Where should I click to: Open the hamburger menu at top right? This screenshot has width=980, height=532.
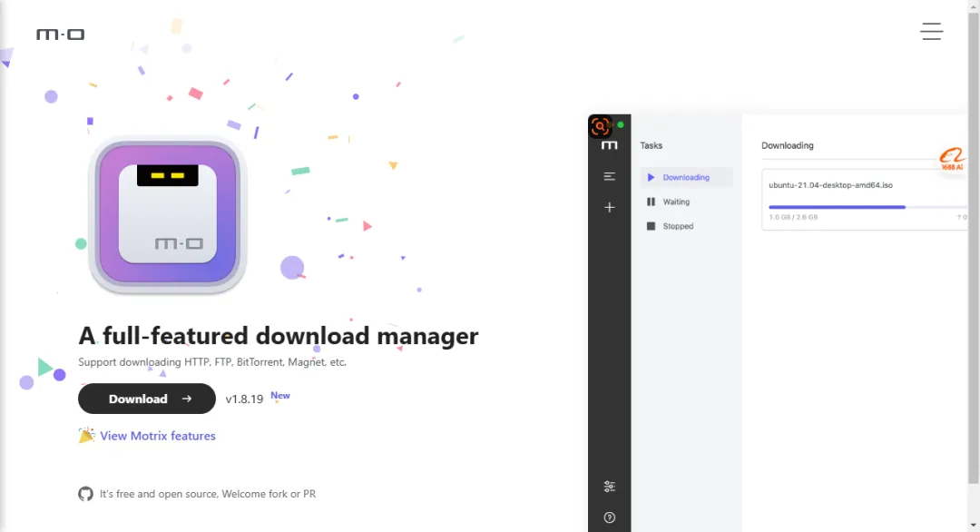pos(931,31)
